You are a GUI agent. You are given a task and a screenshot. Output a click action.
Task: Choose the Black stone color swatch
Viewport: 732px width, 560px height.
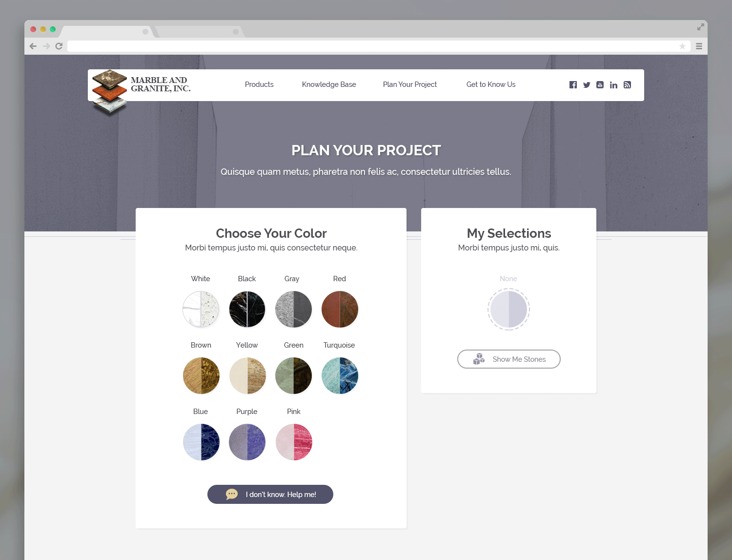(247, 309)
